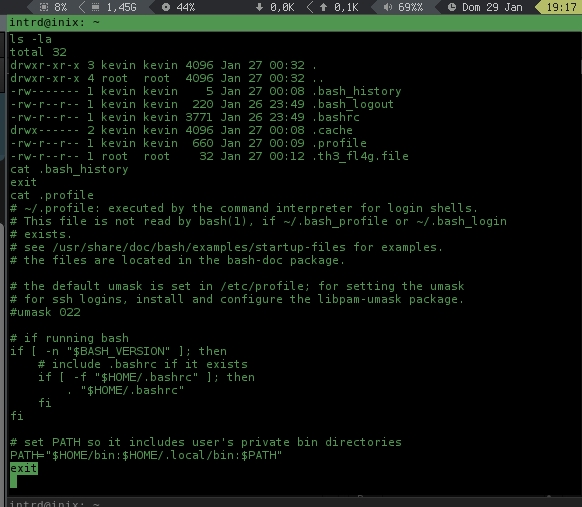Click the .bash_history filename in ls output
This screenshot has height=507, width=582.
[356, 91]
